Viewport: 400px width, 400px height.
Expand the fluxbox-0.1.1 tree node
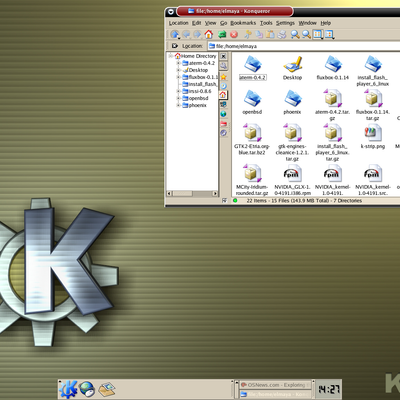pyautogui.click(x=178, y=77)
